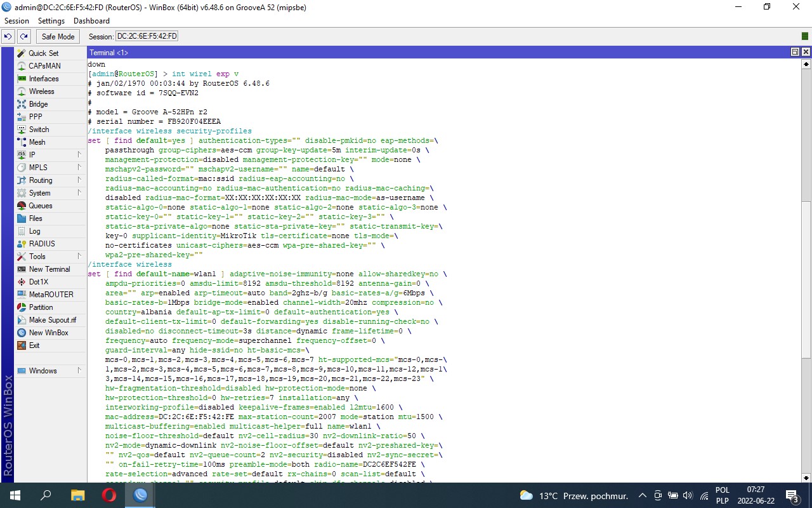Image resolution: width=812 pixels, height=508 pixels.
Task: Open the Bridge icon in sidebar
Action: tap(22, 104)
